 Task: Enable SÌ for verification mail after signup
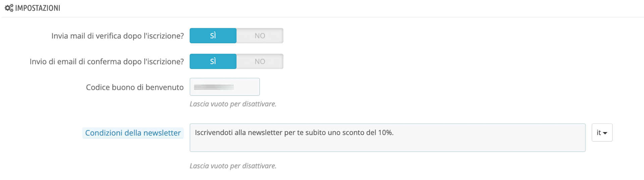[213, 36]
